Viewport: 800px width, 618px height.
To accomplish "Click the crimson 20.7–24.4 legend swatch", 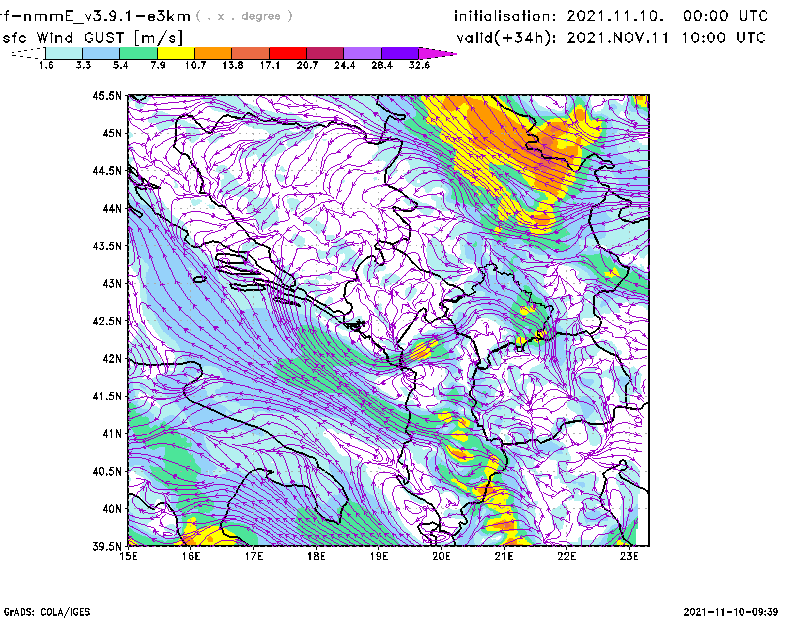I will click(x=325, y=53).
